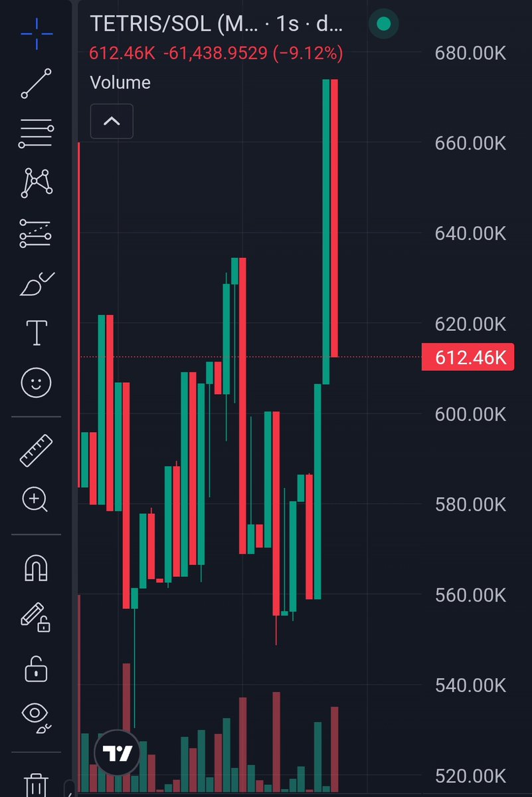Toggle magnet mode snapping
The image size is (532, 797).
pyautogui.click(x=36, y=568)
